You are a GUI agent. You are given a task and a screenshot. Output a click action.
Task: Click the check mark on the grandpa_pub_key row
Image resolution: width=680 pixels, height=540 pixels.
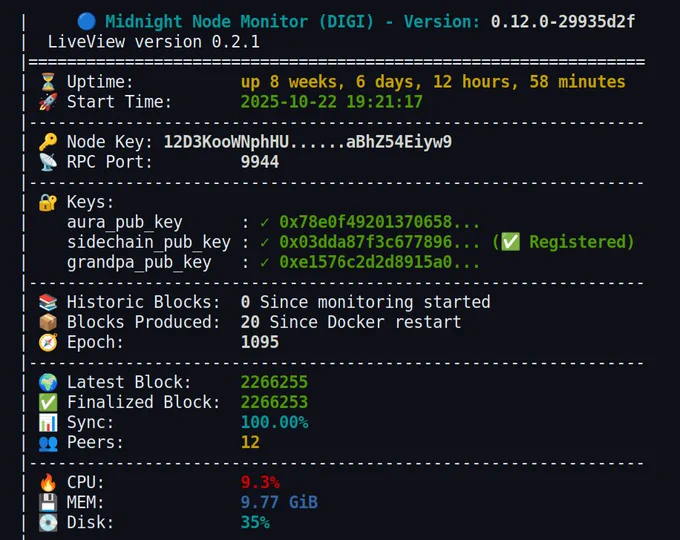click(x=265, y=262)
